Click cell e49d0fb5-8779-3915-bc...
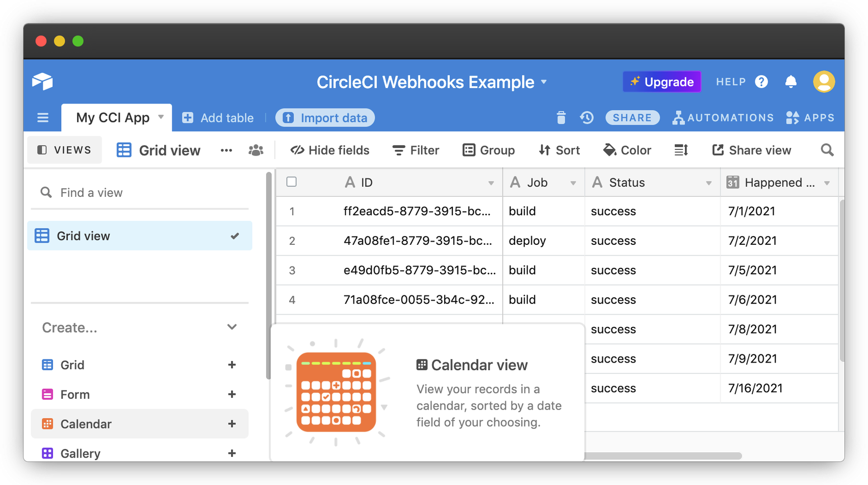 [x=417, y=270]
